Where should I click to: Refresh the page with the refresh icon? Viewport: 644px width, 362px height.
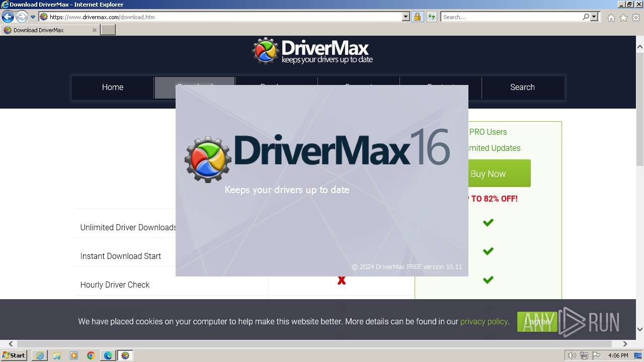click(x=431, y=17)
